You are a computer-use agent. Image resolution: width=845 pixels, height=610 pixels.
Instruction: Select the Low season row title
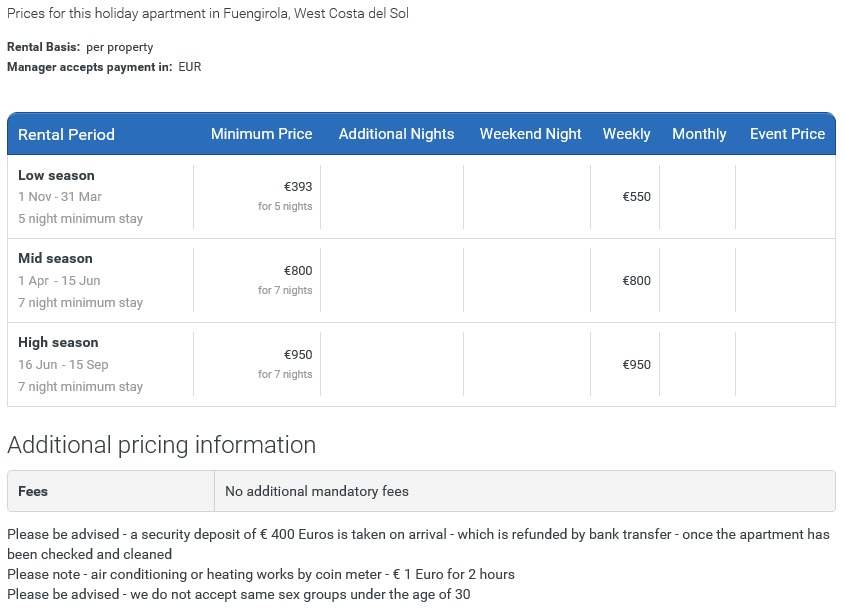[x=56, y=175]
